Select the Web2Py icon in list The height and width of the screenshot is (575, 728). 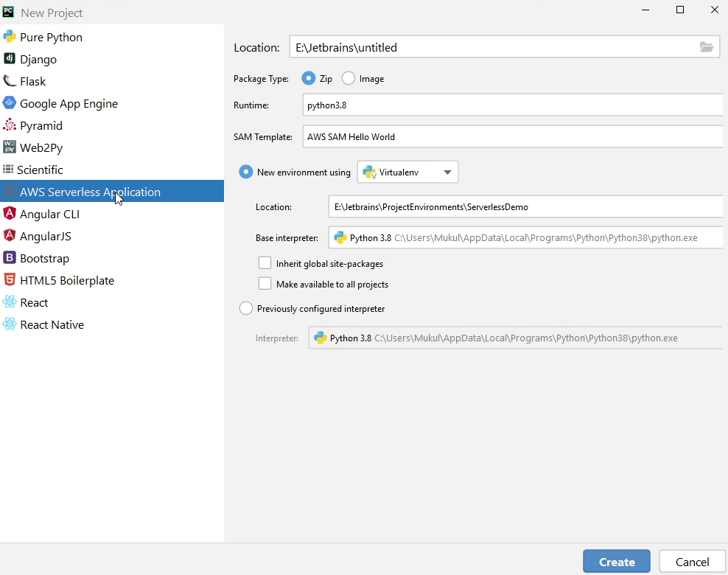(x=10, y=147)
